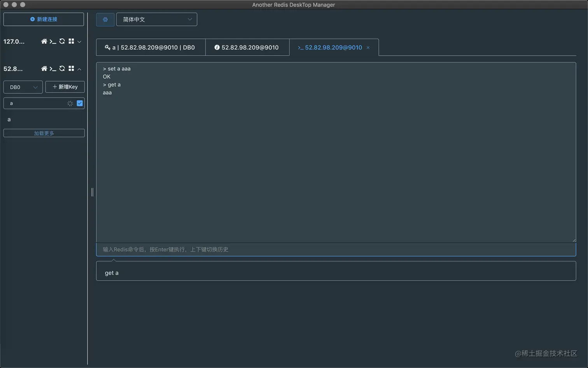Collapse the 52.8... connection
Screen dimensions: 588x368
[79, 69]
